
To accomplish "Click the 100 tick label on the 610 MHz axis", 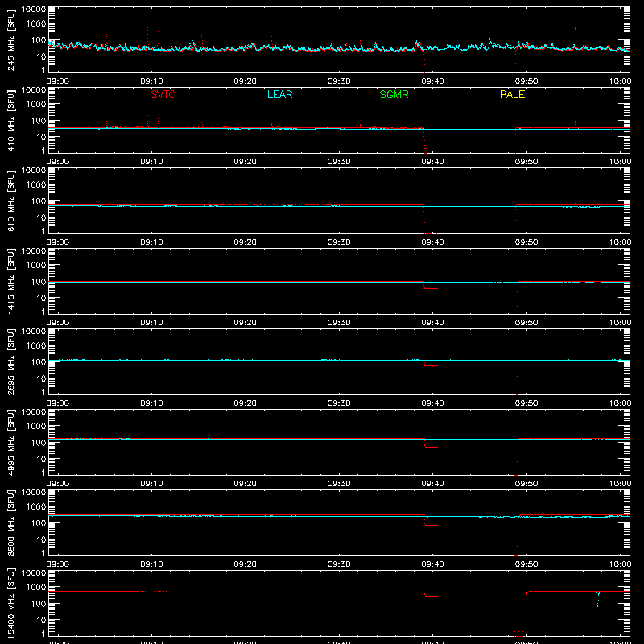I will click(39, 201).
